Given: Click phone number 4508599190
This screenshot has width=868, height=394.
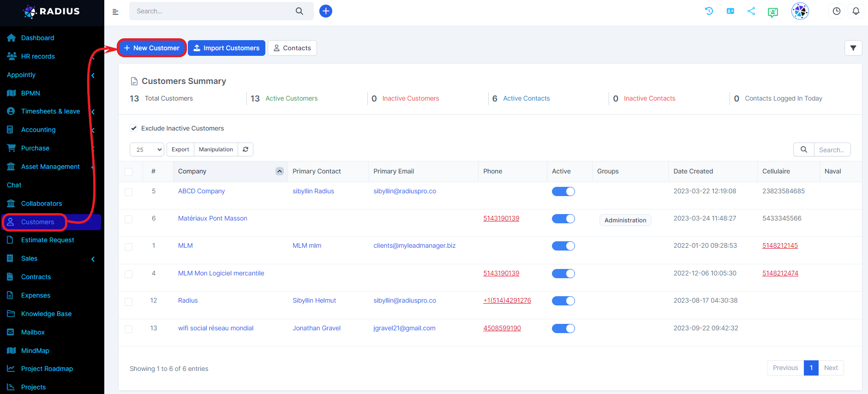Looking at the screenshot, I should 502,328.
